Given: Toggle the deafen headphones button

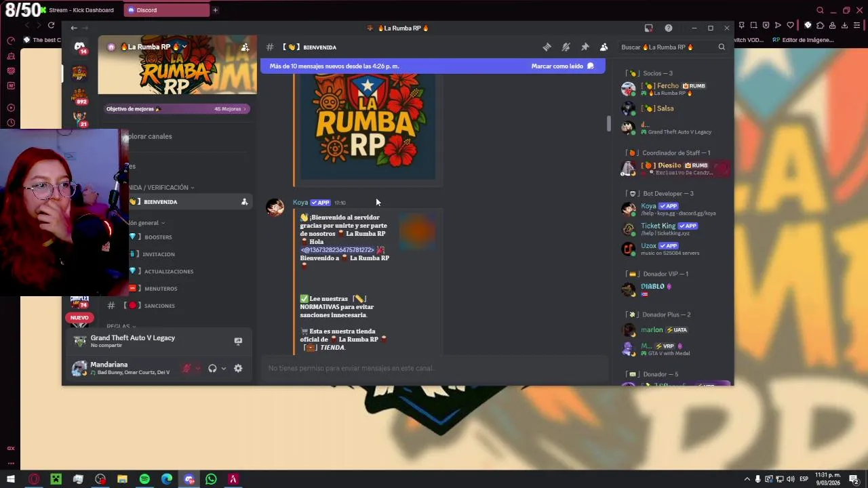Looking at the screenshot, I should coord(212,369).
